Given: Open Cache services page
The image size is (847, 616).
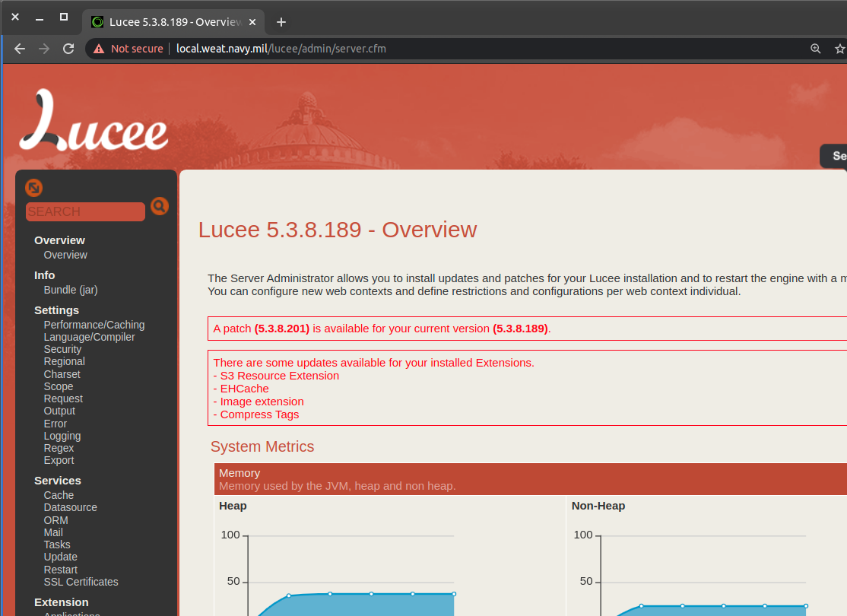Looking at the screenshot, I should [x=59, y=496].
